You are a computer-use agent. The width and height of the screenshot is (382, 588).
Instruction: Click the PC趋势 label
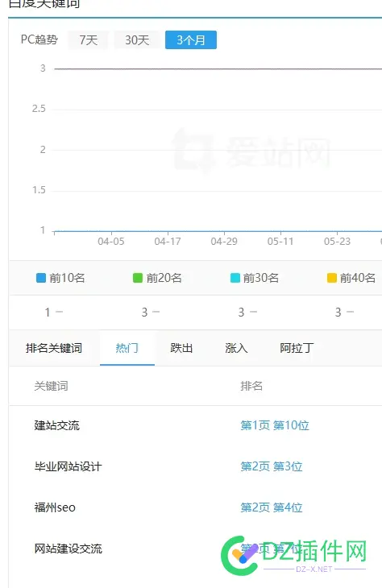[39, 39]
